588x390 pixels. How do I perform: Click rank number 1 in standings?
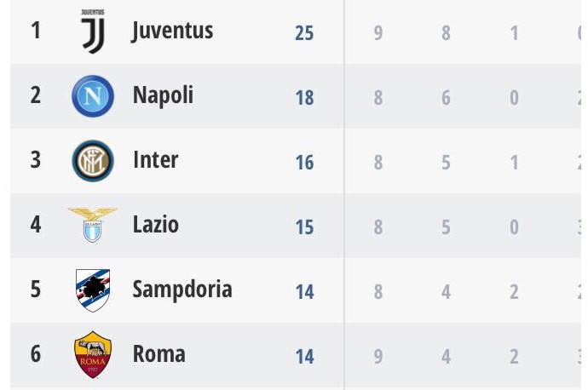35,32
